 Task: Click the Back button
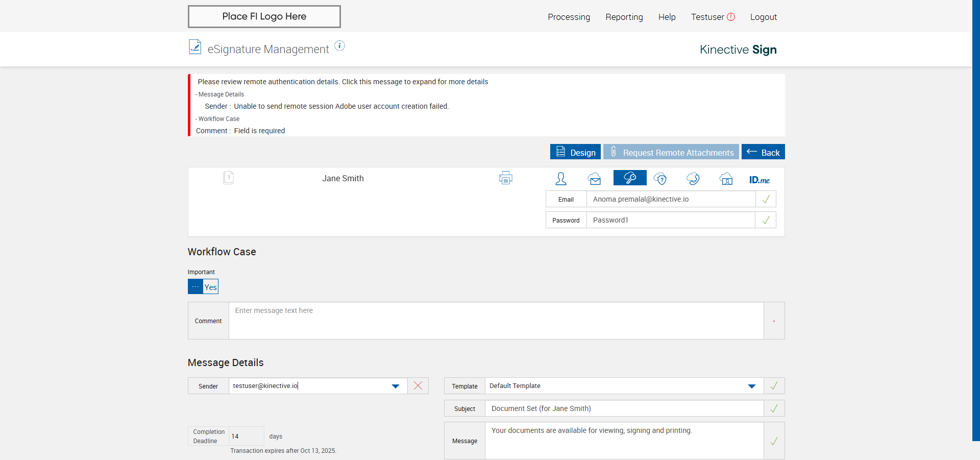click(x=763, y=152)
